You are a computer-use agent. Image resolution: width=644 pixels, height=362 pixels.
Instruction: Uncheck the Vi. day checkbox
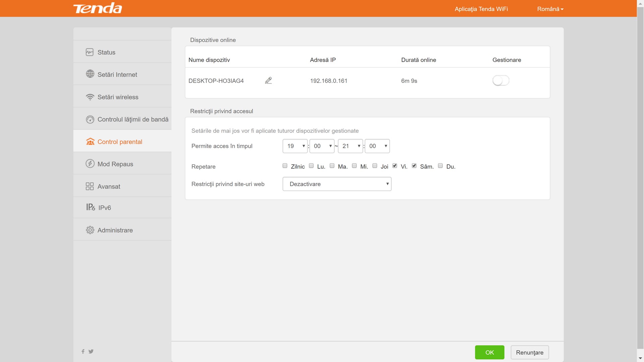395,166
